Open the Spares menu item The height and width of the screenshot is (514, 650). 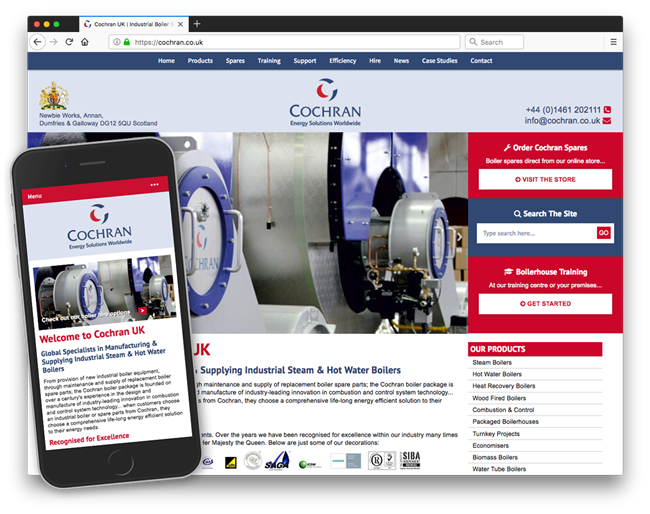point(235,61)
